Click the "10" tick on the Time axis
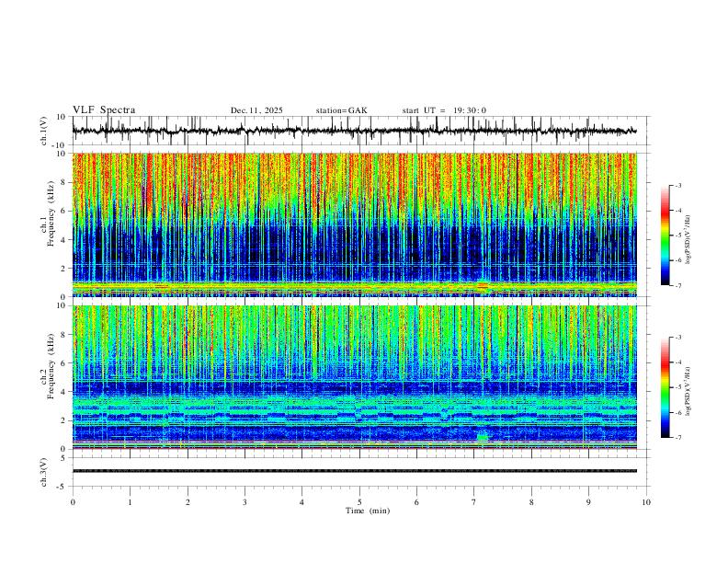Viewport: 728px width, 563px height. pyautogui.click(x=646, y=502)
